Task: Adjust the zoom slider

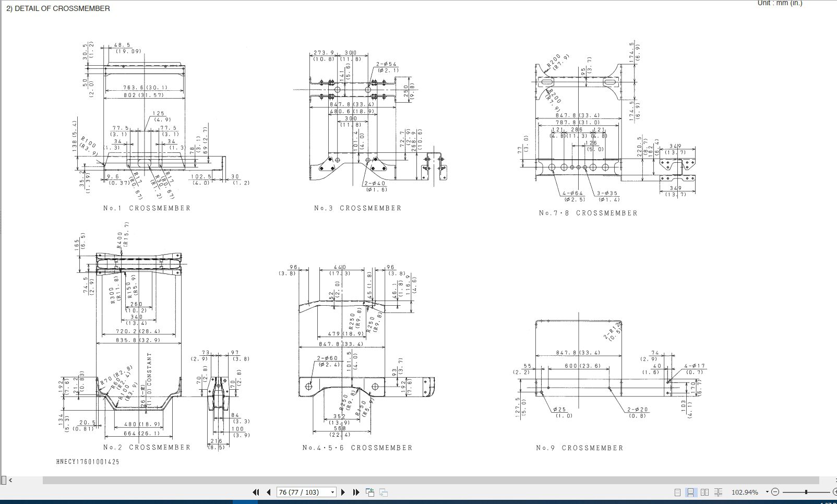Action: pyautogui.click(x=806, y=492)
